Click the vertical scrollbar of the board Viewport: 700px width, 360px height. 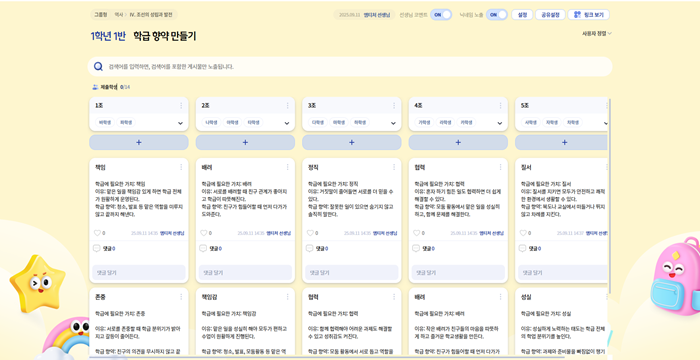[x=610, y=197]
